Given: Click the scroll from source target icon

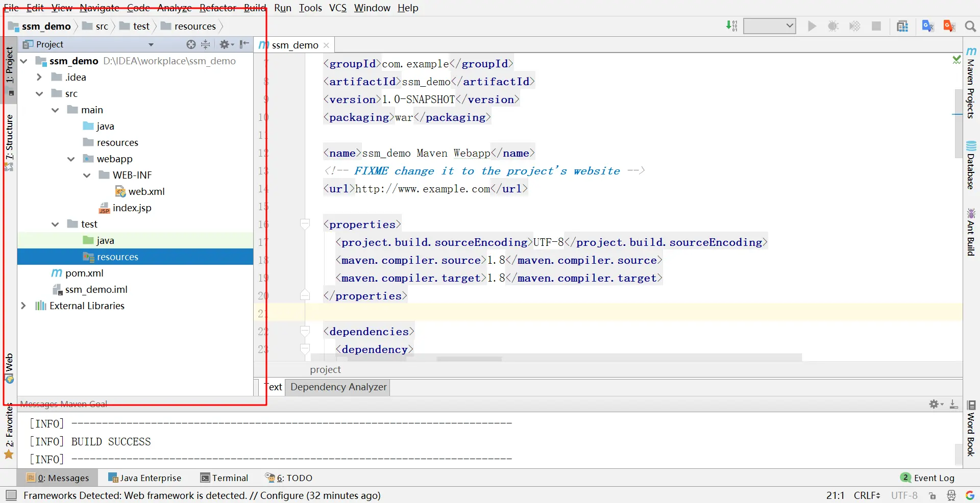Looking at the screenshot, I should (x=191, y=44).
